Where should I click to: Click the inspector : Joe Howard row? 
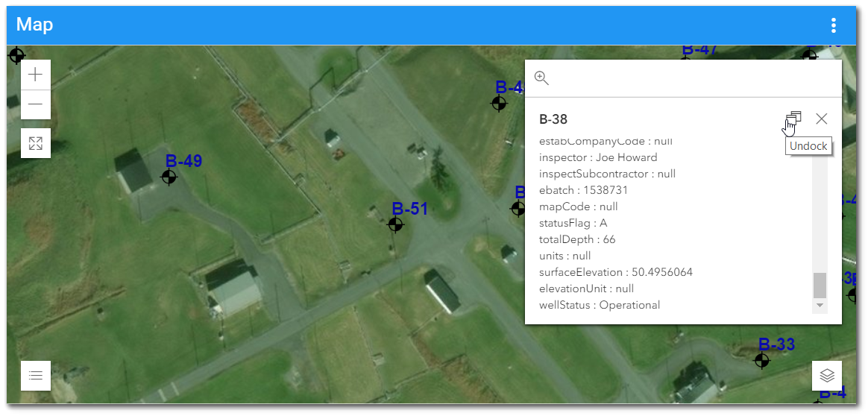598,157
